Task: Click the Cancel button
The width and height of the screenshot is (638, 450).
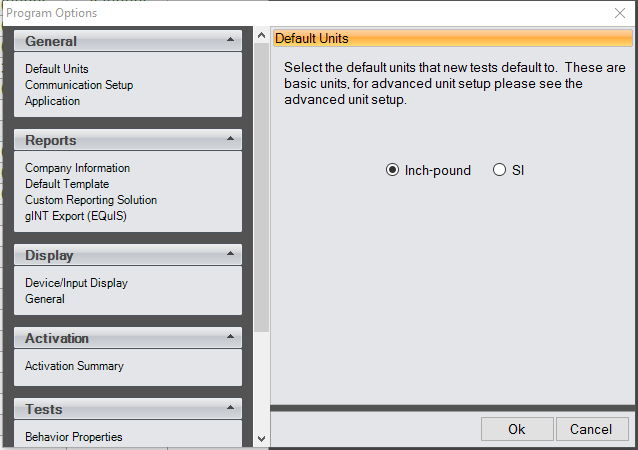Action: [592, 429]
